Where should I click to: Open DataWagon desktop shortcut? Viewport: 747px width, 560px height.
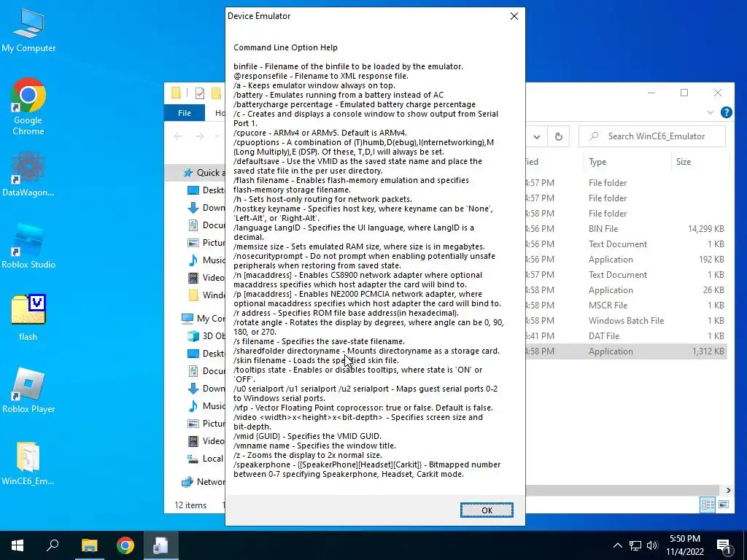28,174
